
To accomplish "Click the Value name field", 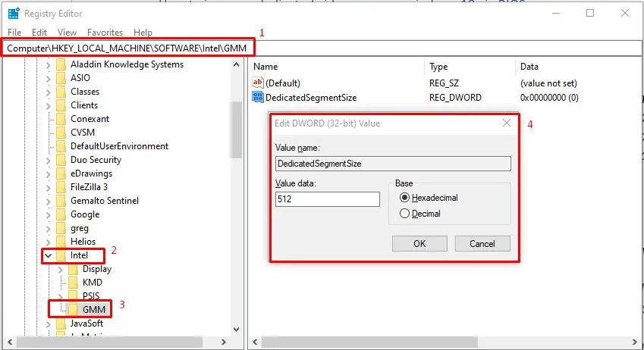I will pos(393,164).
